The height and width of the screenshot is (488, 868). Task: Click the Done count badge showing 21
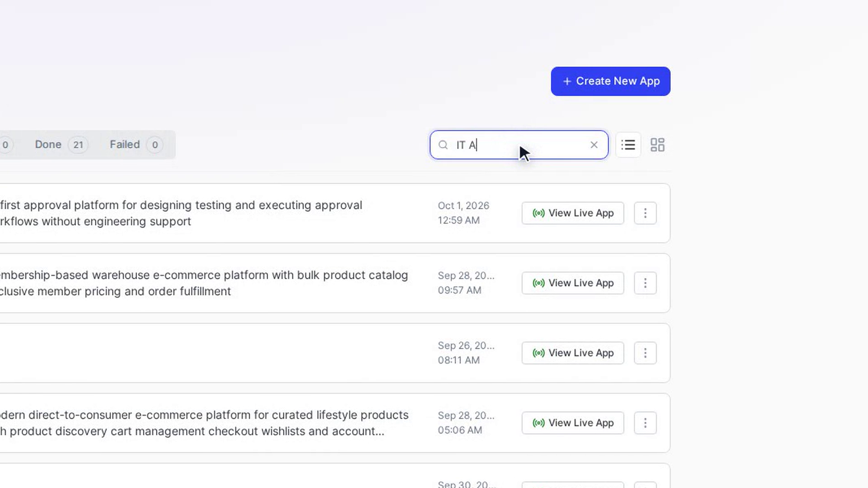coord(78,145)
